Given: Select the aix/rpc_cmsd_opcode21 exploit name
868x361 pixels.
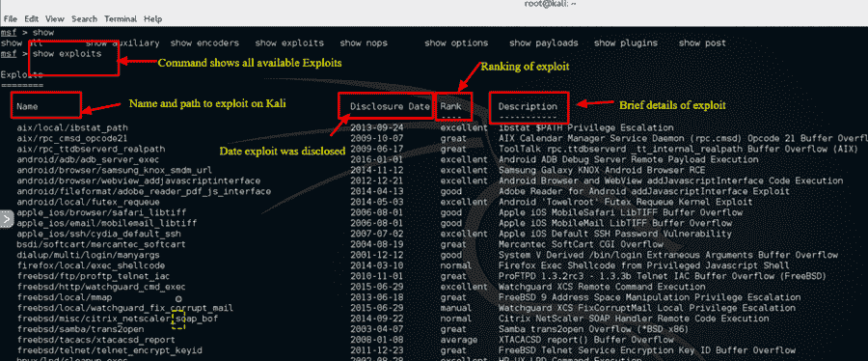Looking at the screenshot, I should 72,138.
